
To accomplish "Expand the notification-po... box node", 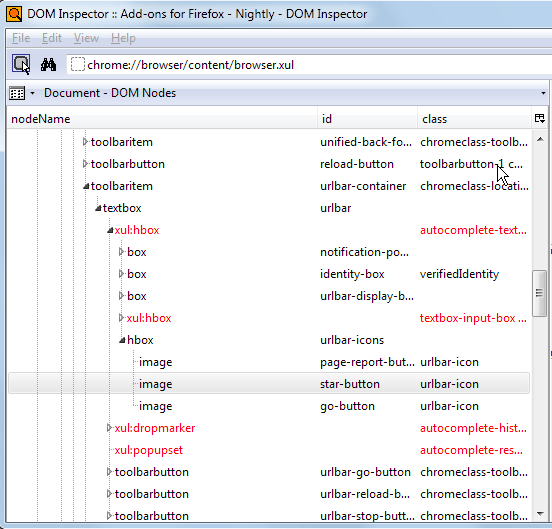I will (121, 252).
